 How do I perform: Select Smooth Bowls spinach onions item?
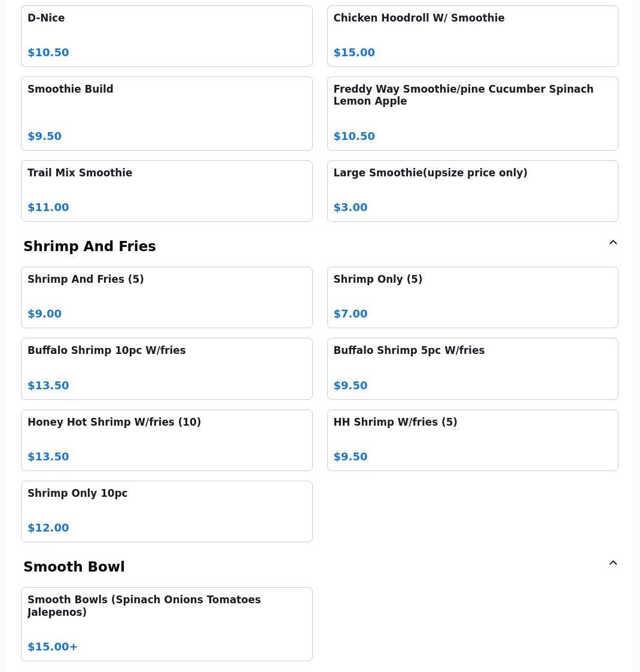coord(167,624)
